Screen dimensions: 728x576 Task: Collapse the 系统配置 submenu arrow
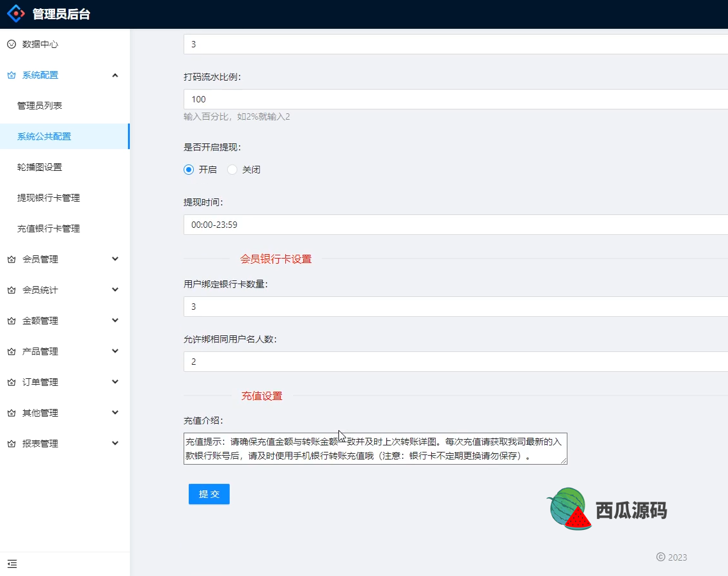coord(115,75)
